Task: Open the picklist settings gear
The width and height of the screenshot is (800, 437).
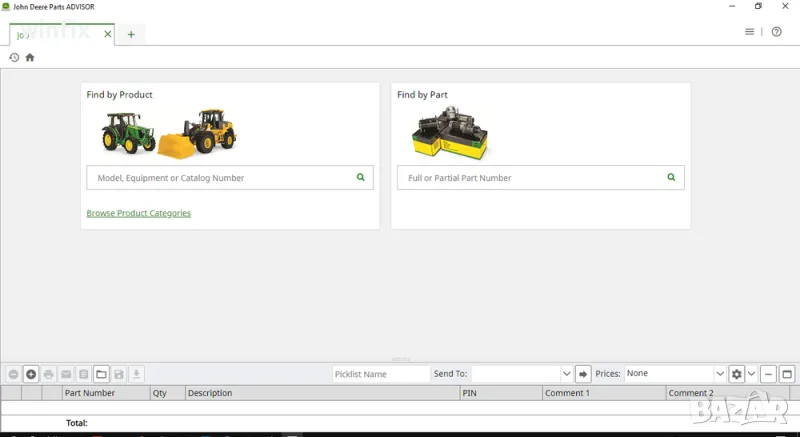Action: click(x=737, y=374)
